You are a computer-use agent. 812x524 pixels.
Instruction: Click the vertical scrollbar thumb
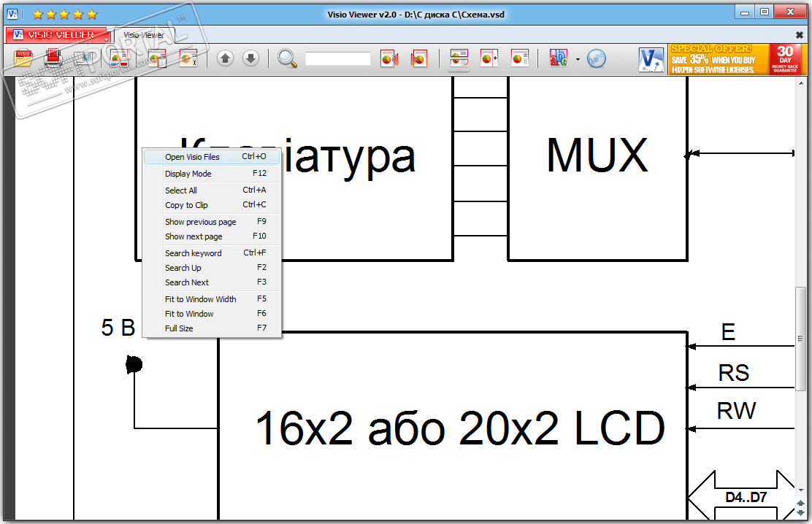tap(800, 339)
